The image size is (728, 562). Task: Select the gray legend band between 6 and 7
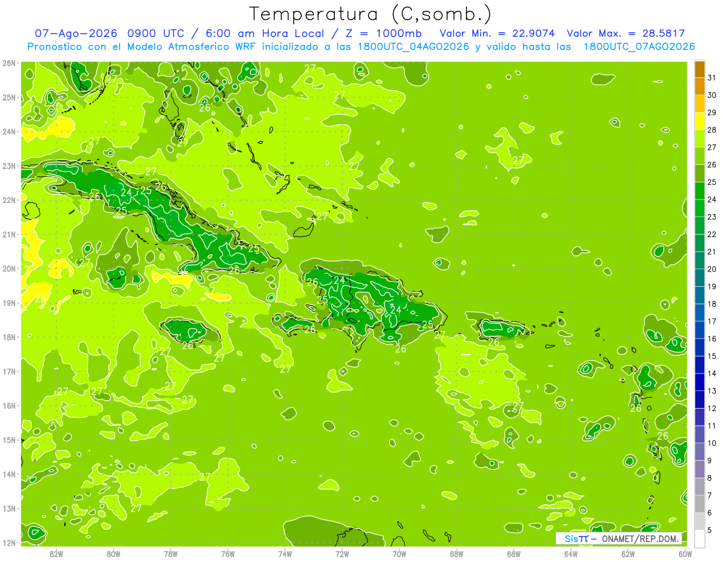699,503
